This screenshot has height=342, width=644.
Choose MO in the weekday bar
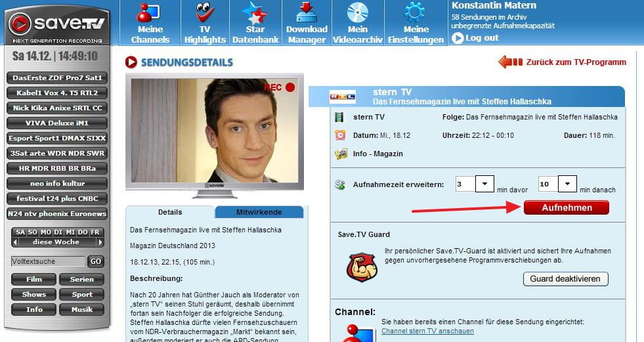pyautogui.click(x=45, y=232)
